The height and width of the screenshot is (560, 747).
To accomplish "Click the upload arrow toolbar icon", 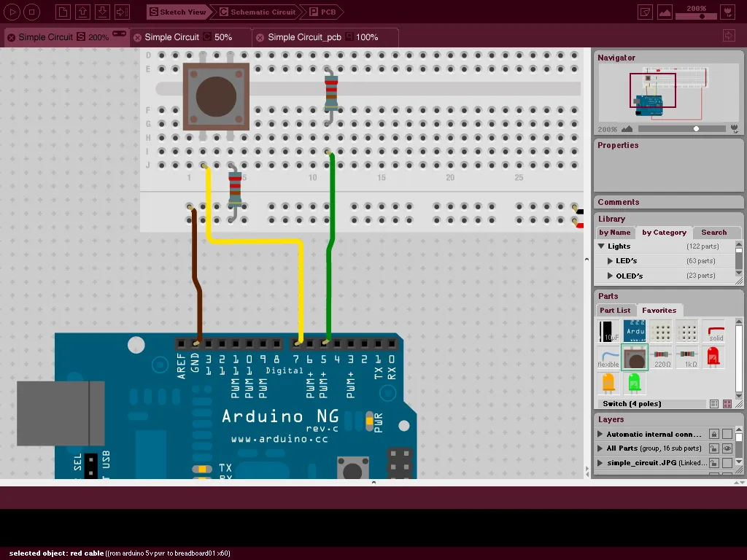I will pyautogui.click(x=82, y=12).
